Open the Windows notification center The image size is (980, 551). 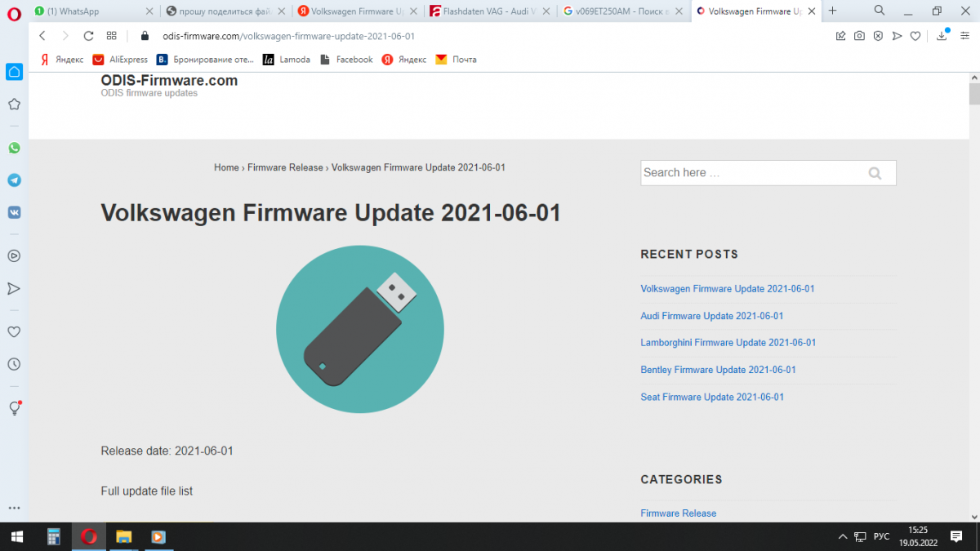[x=956, y=536]
